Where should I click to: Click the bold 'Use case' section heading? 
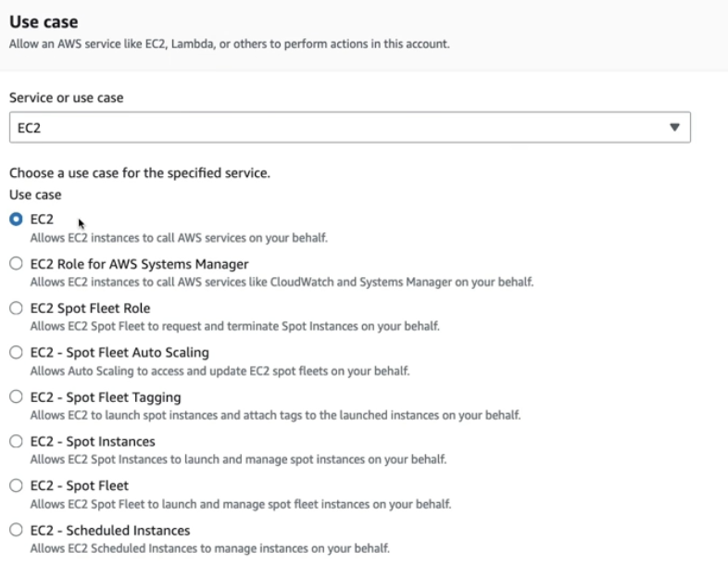[43, 20]
